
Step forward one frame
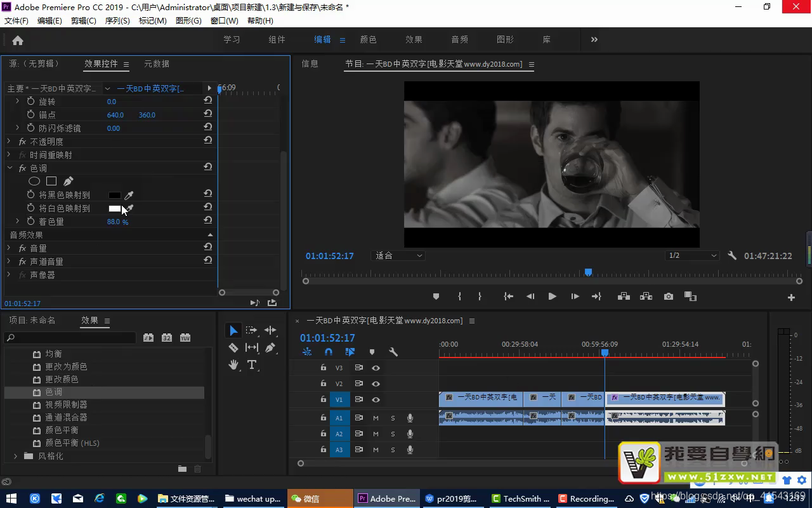(575, 297)
